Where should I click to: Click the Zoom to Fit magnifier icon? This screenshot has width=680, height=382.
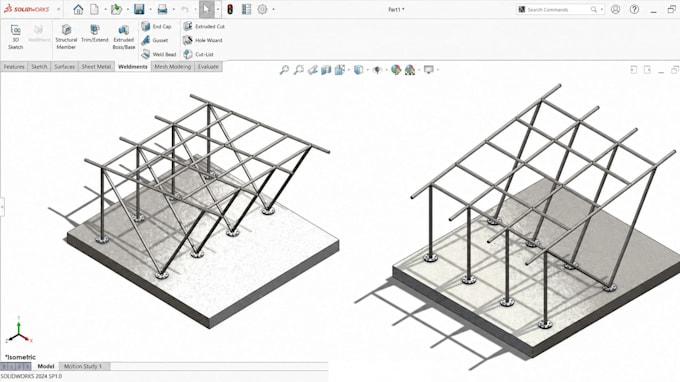pos(284,69)
